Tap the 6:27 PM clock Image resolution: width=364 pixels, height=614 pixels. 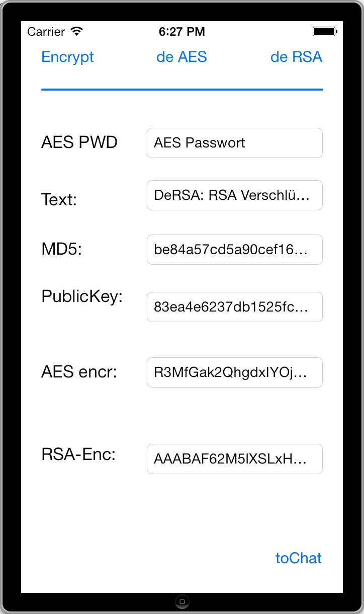click(181, 32)
